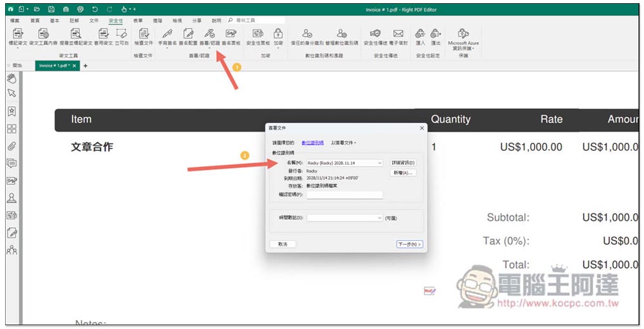Open the attachments paperclip panel

point(12,146)
